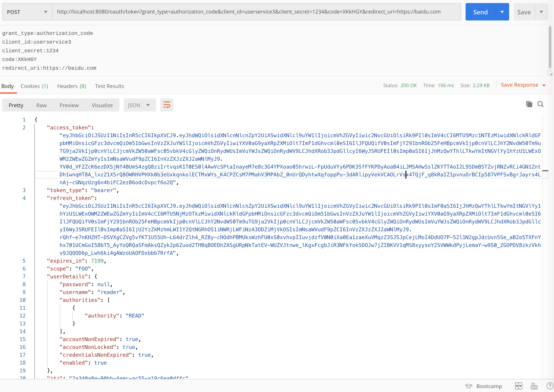The image size is (554, 392).
Task: Copy the response body to clipboard
Action: click(x=529, y=104)
